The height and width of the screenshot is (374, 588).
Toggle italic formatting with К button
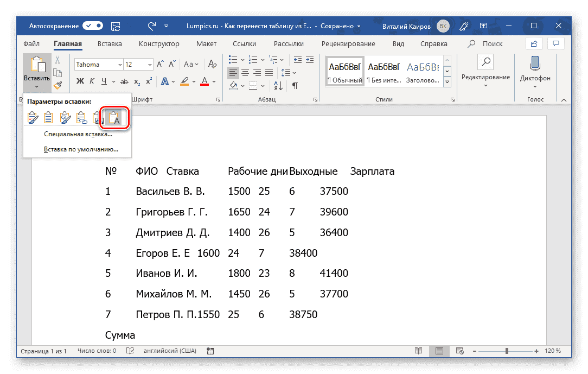pyautogui.click(x=92, y=81)
